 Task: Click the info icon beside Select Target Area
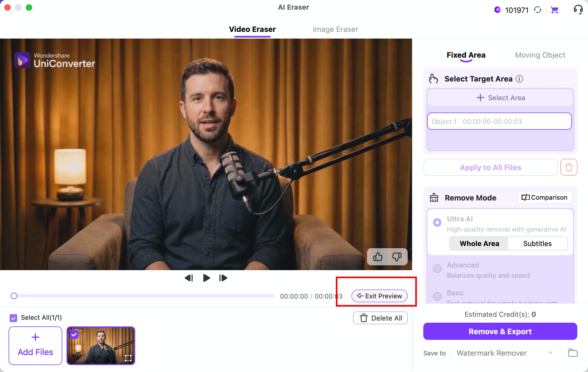click(519, 79)
